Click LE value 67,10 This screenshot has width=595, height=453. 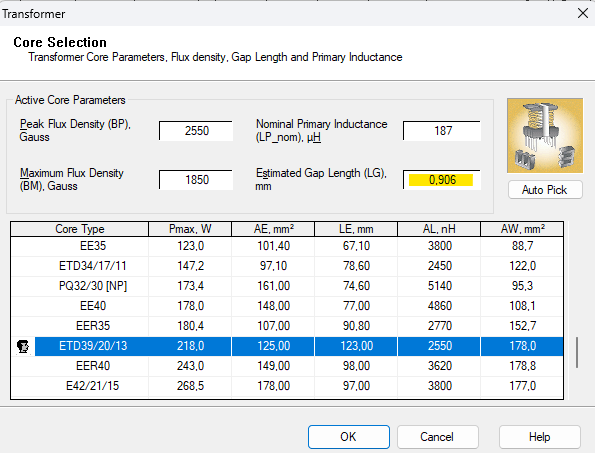[x=356, y=246]
